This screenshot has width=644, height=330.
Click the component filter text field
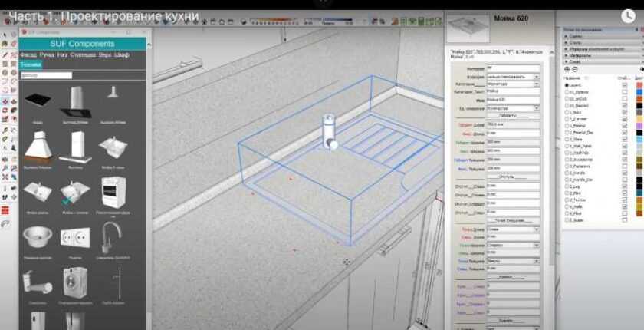[46, 75]
